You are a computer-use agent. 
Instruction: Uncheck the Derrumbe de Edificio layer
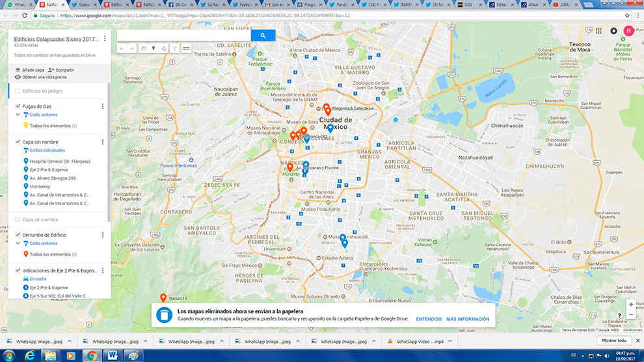[18, 234]
